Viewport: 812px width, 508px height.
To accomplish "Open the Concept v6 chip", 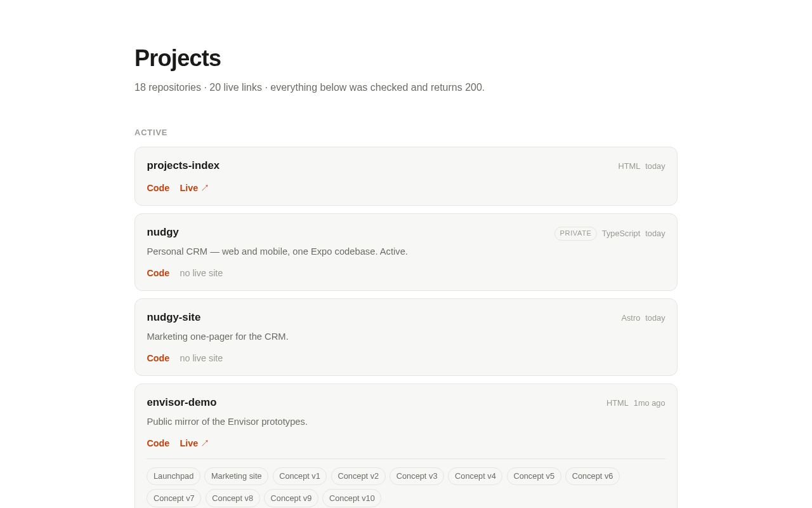I will pos(593,476).
